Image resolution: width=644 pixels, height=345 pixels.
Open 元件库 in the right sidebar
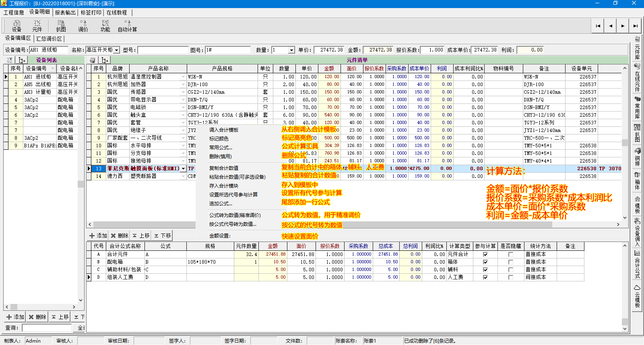point(637,48)
